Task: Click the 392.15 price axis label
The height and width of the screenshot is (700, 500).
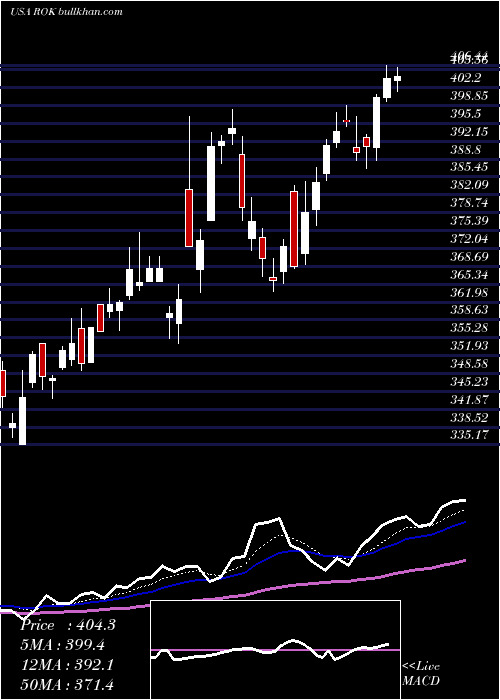Action: [469, 132]
